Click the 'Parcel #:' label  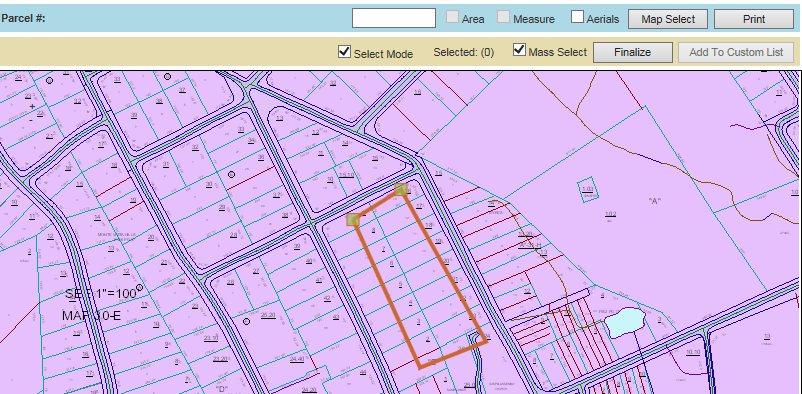pos(24,18)
